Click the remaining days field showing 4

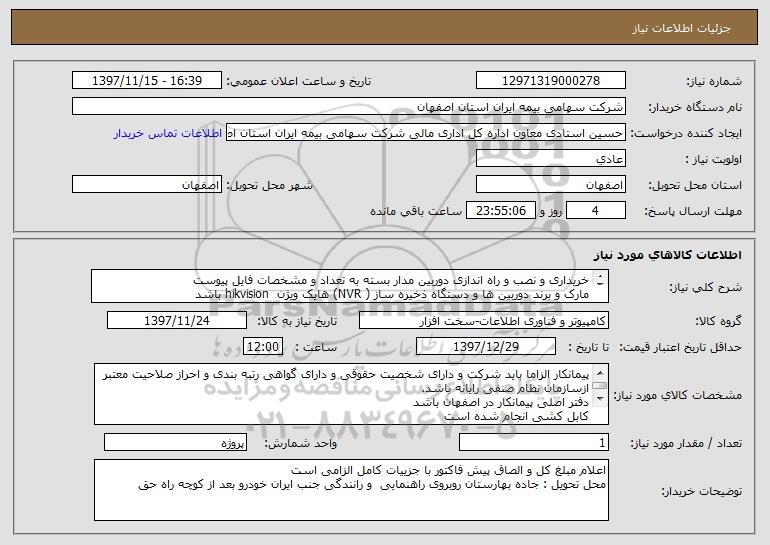(596, 211)
